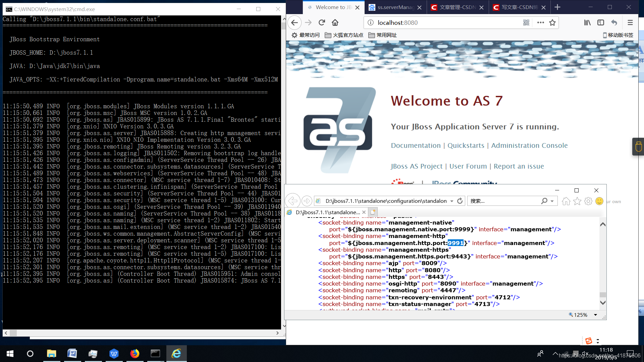Image resolution: width=644 pixels, height=362 pixels.
Task: Go forward in the Internet Explorer window
Action: click(x=307, y=201)
